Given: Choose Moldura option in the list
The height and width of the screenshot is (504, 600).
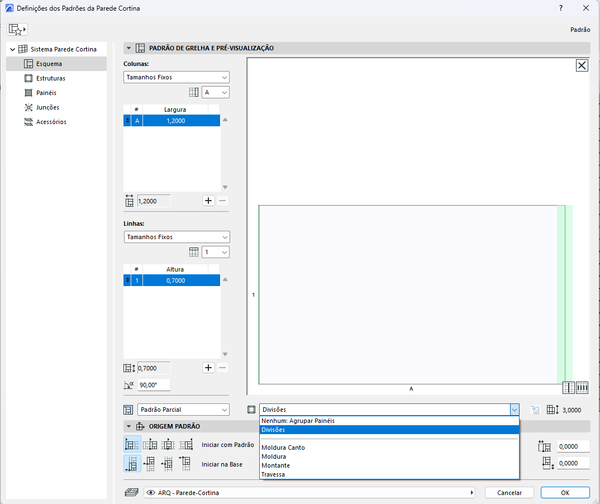Looking at the screenshot, I should (x=389, y=456).
